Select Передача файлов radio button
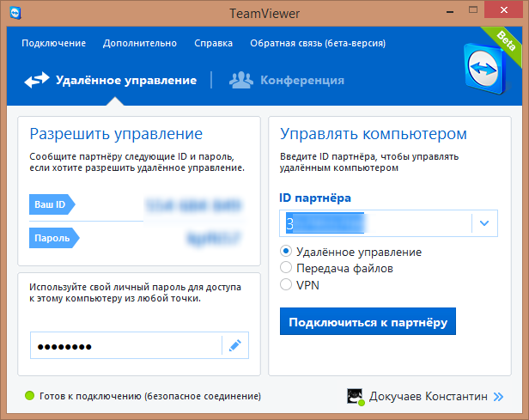The image size is (529, 420). [286, 267]
